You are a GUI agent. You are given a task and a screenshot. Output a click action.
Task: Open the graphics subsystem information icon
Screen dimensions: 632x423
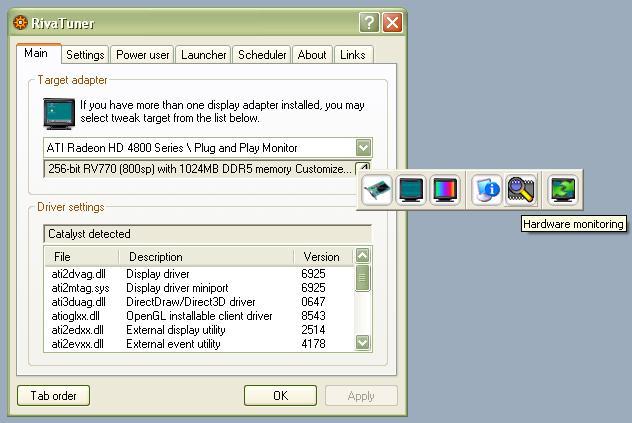point(487,190)
